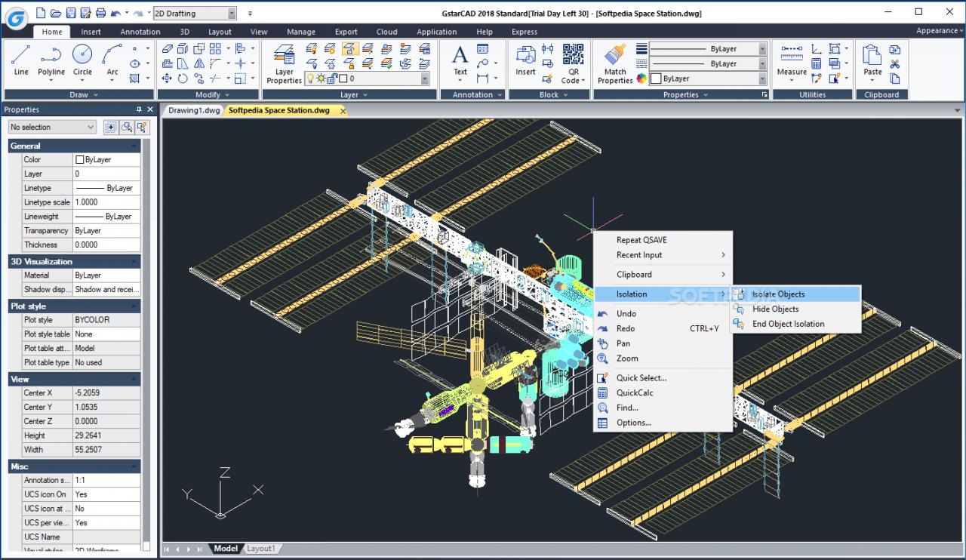Click the Model tab
The image size is (966, 560).
click(x=226, y=549)
